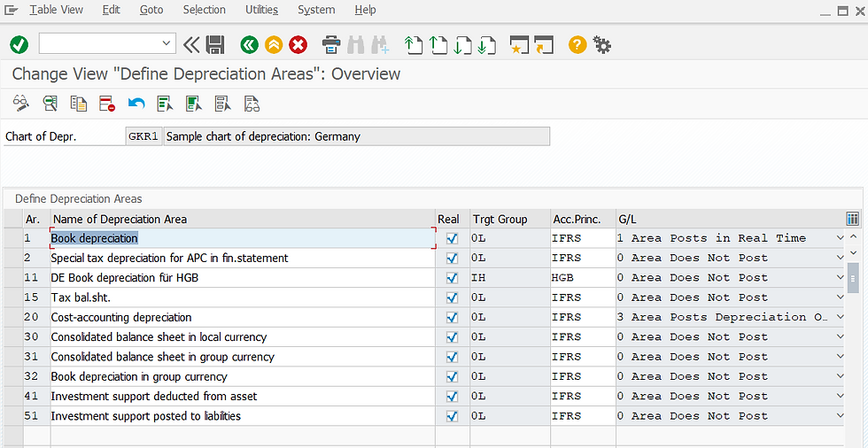868x448 pixels.
Task: Toggle Real checkbox for Tax bal.sht.
Action: click(453, 297)
